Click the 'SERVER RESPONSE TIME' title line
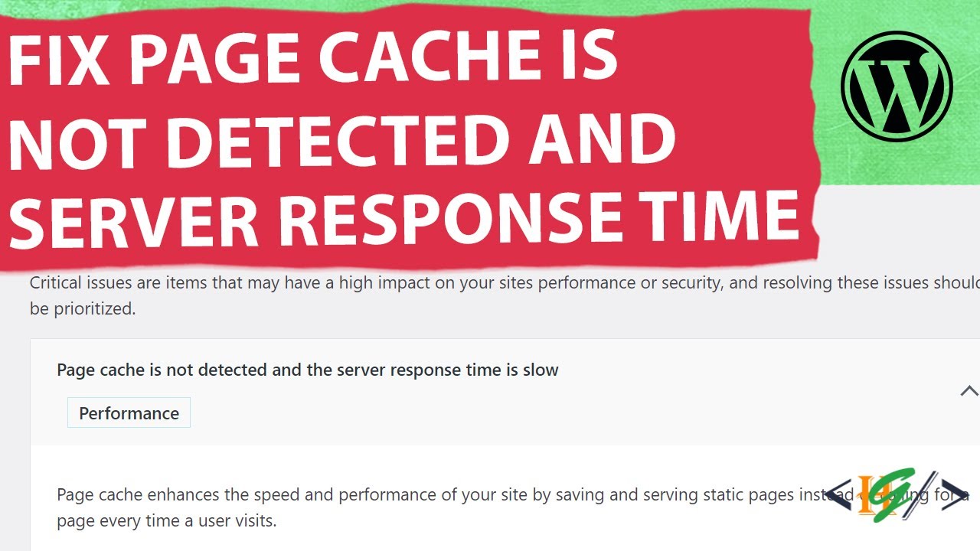This screenshot has width=980, height=551. pyautogui.click(x=403, y=217)
